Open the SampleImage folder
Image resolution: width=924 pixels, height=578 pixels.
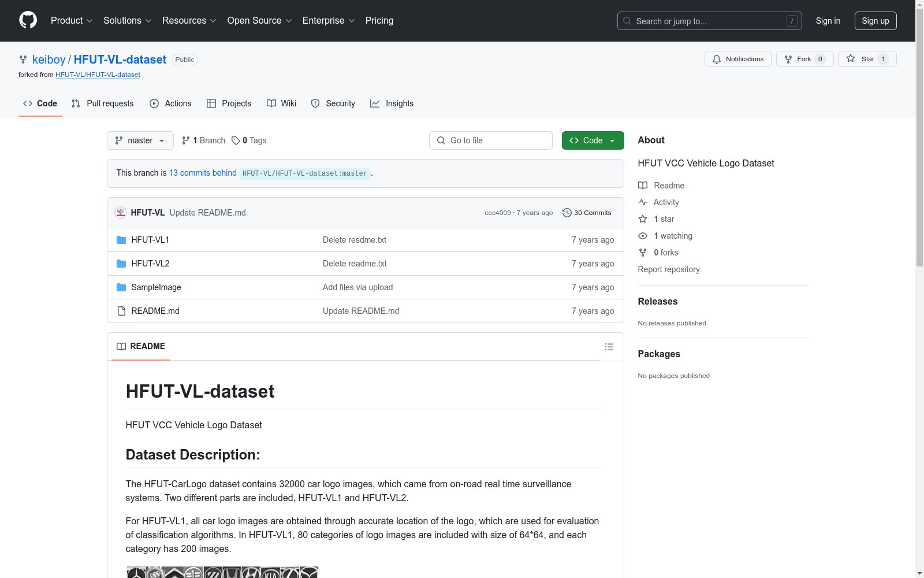pyautogui.click(x=156, y=287)
